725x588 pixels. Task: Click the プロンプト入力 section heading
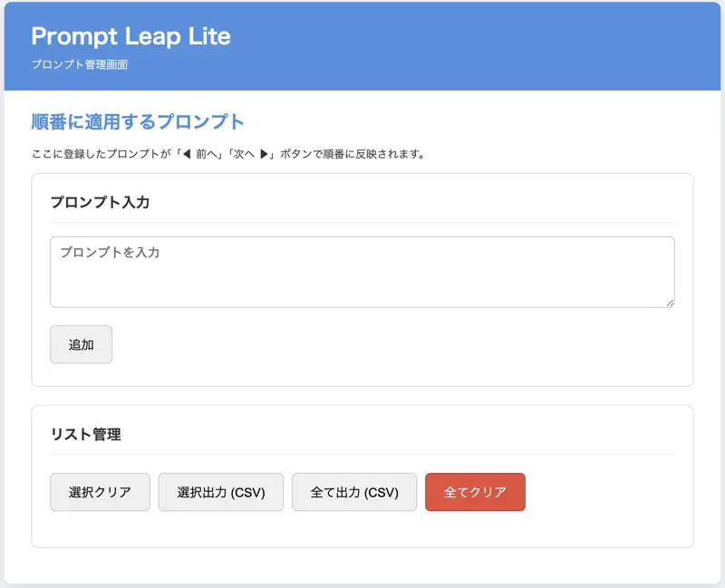100,202
